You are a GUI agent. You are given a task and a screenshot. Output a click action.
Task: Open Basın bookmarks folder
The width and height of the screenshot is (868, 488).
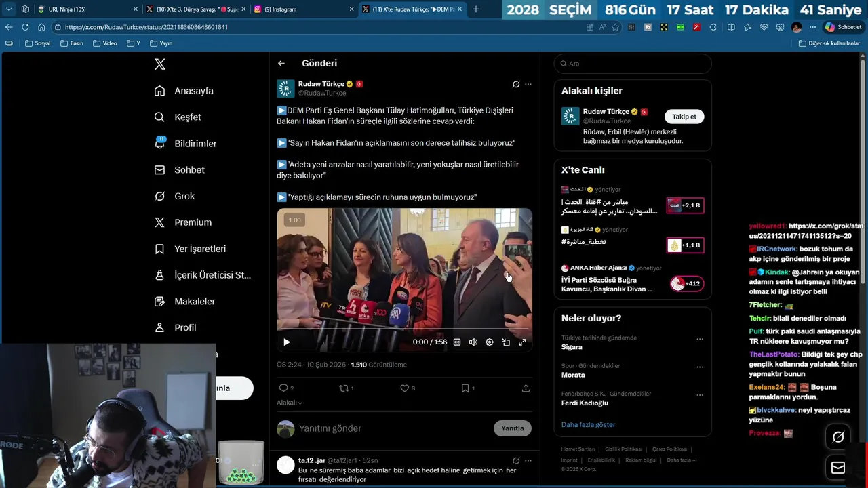pos(72,43)
